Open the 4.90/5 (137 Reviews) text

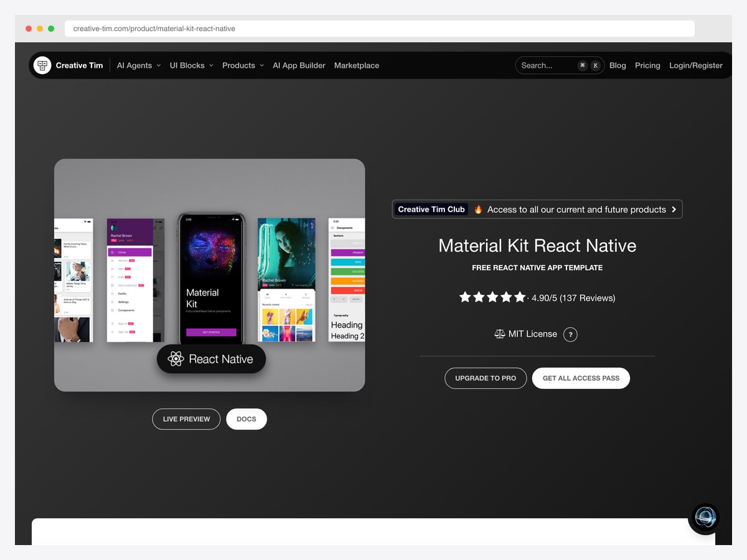573,298
